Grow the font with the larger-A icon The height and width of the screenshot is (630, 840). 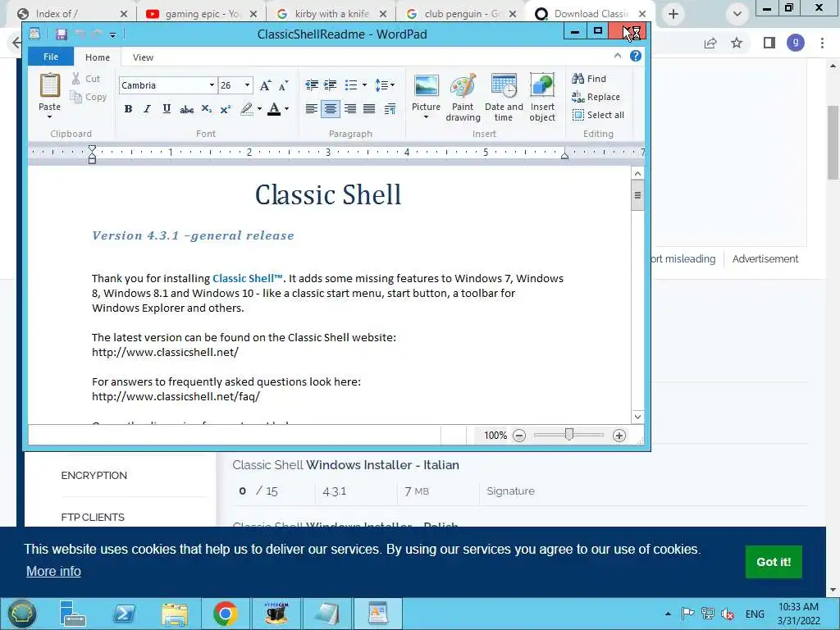pos(265,85)
